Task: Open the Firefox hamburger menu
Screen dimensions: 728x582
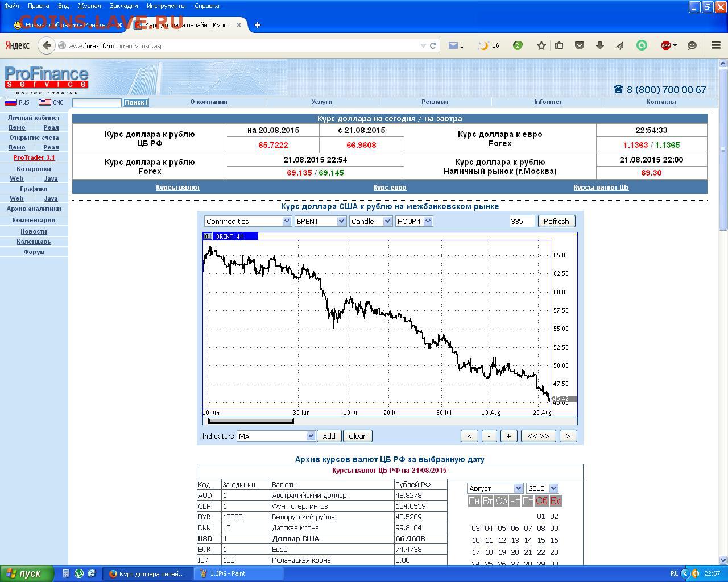Action: 716,45
